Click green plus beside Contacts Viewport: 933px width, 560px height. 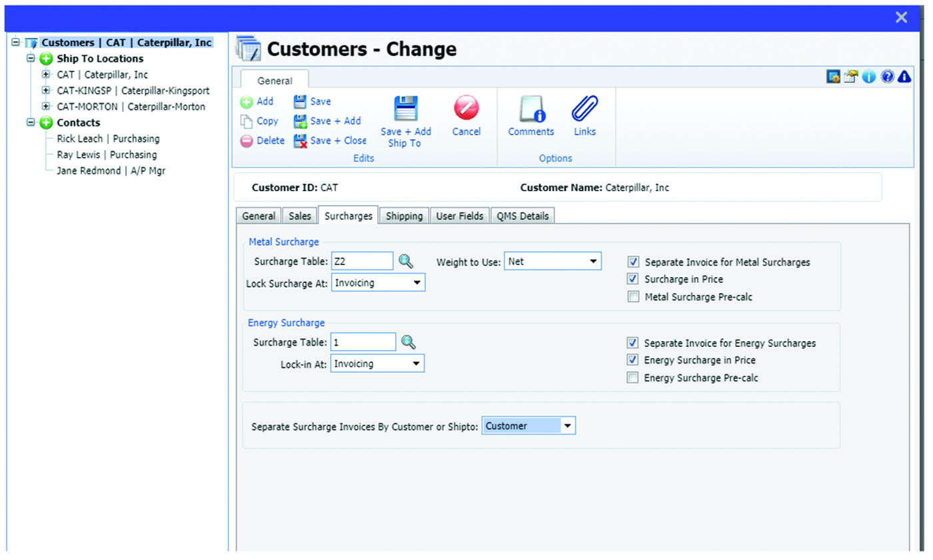pos(46,123)
